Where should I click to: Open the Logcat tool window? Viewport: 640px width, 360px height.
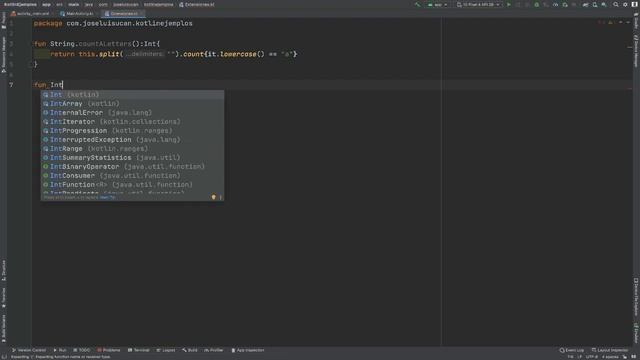coord(166,350)
